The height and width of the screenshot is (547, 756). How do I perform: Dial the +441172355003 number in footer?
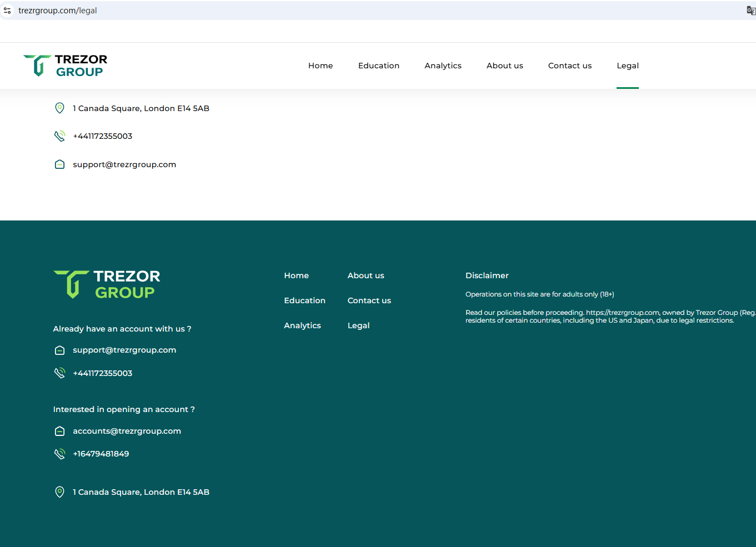pyautogui.click(x=102, y=373)
